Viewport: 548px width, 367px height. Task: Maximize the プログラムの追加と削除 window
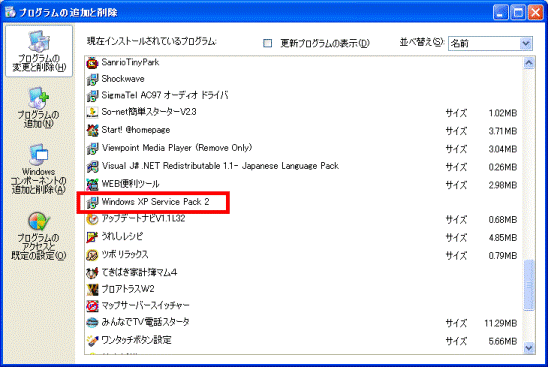pyautogui.click(x=518, y=13)
